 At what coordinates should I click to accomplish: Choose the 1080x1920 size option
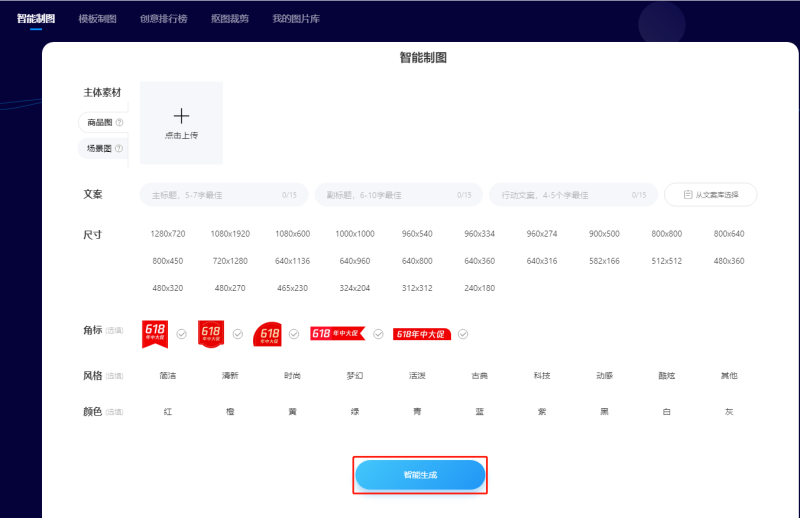230,234
